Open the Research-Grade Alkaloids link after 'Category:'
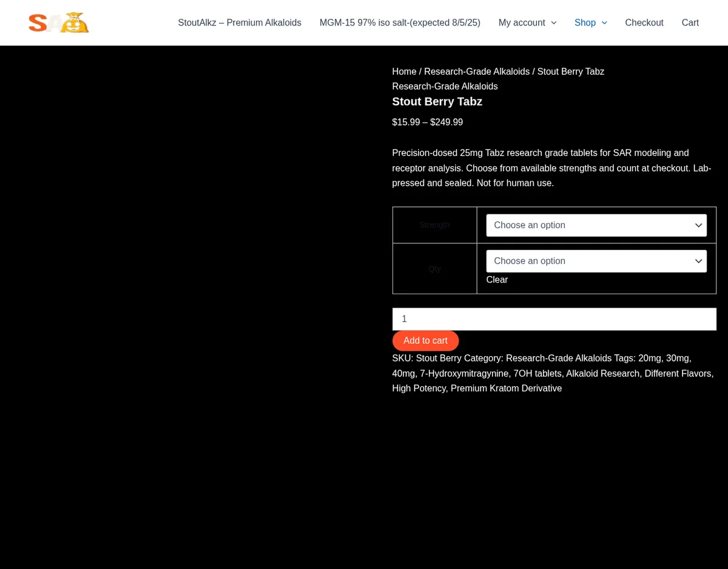This screenshot has width=728, height=569. pyautogui.click(x=559, y=358)
